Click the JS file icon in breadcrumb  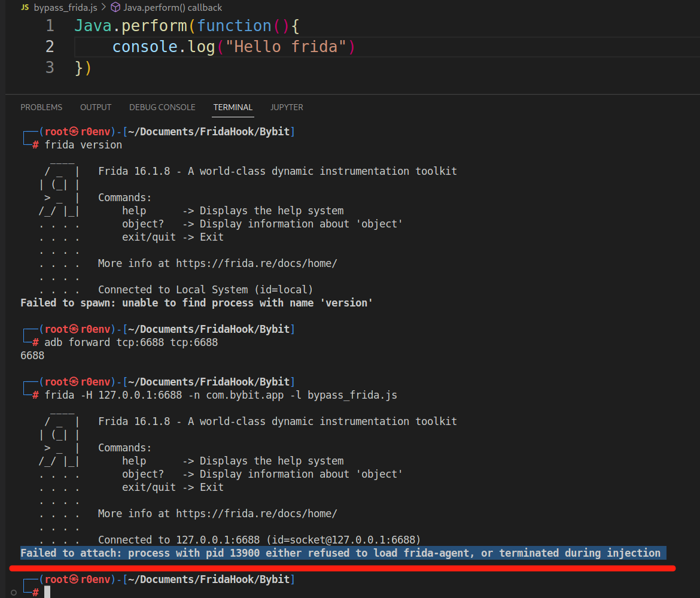pyautogui.click(x=25, y=8)
